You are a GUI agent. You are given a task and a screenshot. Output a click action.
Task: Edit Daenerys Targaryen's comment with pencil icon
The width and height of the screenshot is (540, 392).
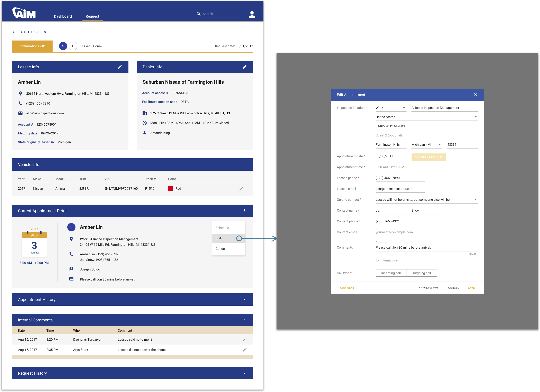click(x=244, y=339)
